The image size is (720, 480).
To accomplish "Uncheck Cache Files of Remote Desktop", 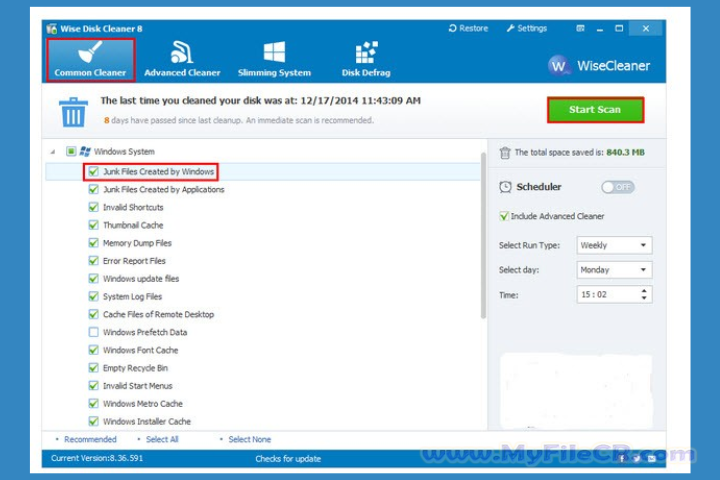I will [x=94, y=315].
